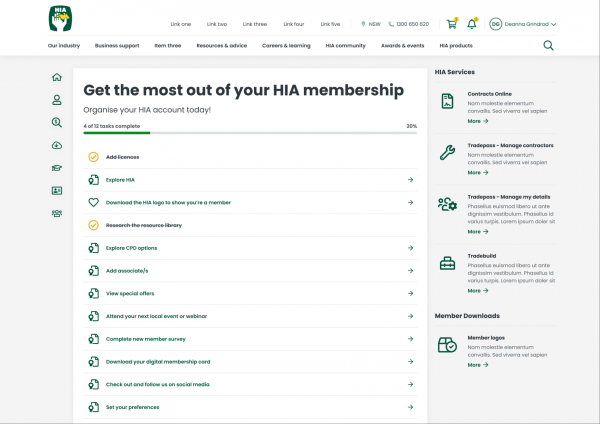The width and height of the screenshot is (600, 424).
Task: Click More under Member logos
Action: coord(478,365)
